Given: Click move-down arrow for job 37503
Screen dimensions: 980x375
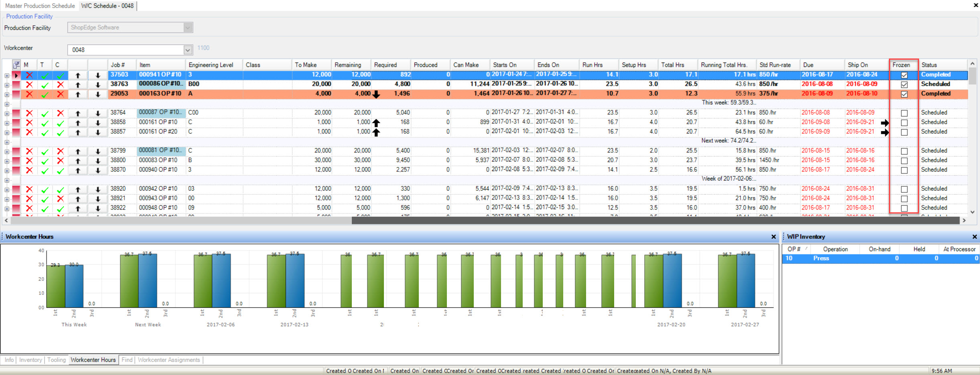Looking at the screenshot, I should (x=97, y=75).
